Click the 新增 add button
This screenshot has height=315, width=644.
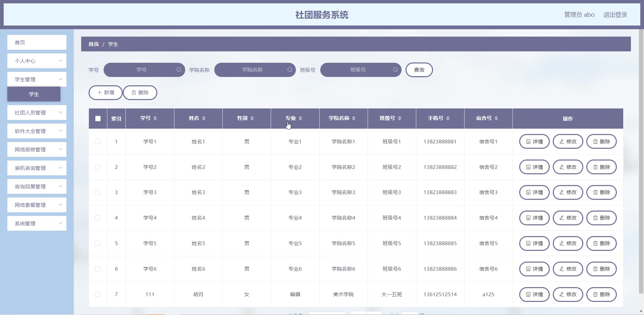tap(106, 93)
